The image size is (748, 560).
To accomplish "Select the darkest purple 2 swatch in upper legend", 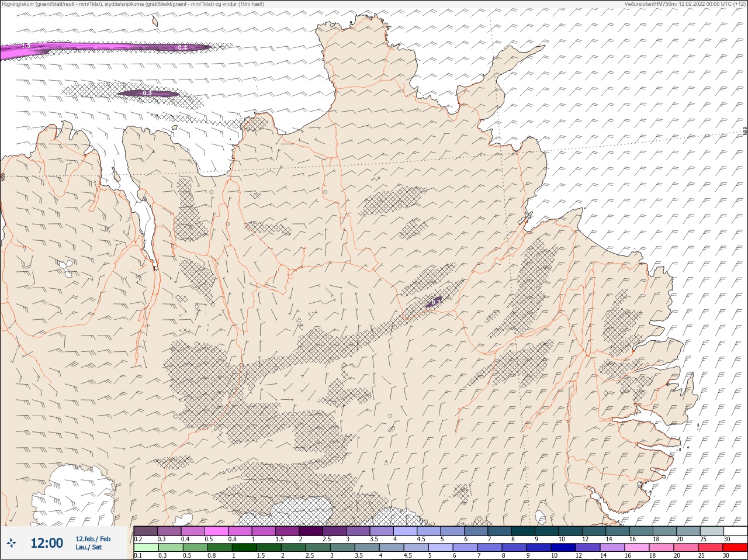I will 311,531.
